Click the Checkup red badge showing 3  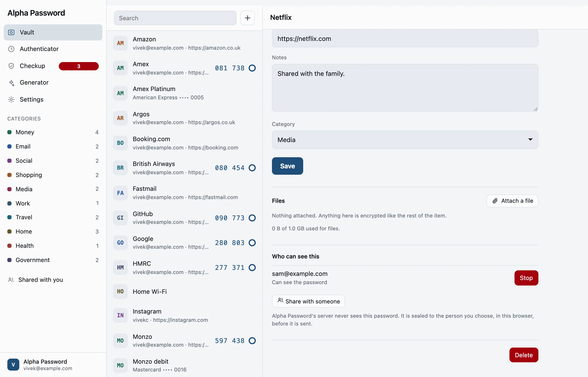point(79,66)
